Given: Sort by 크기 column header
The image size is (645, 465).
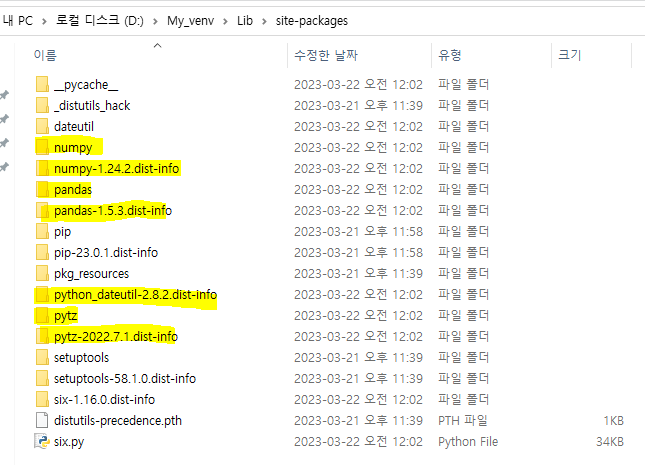Looking at the screenshot, I should click(570, 55).
